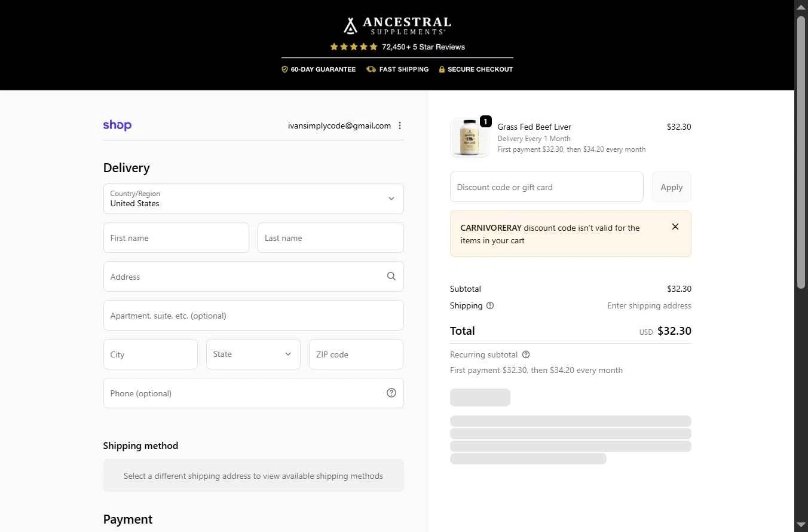Viewport: 808px width, 532px height.
Task: Open the State dropdown
Action: 253,354
